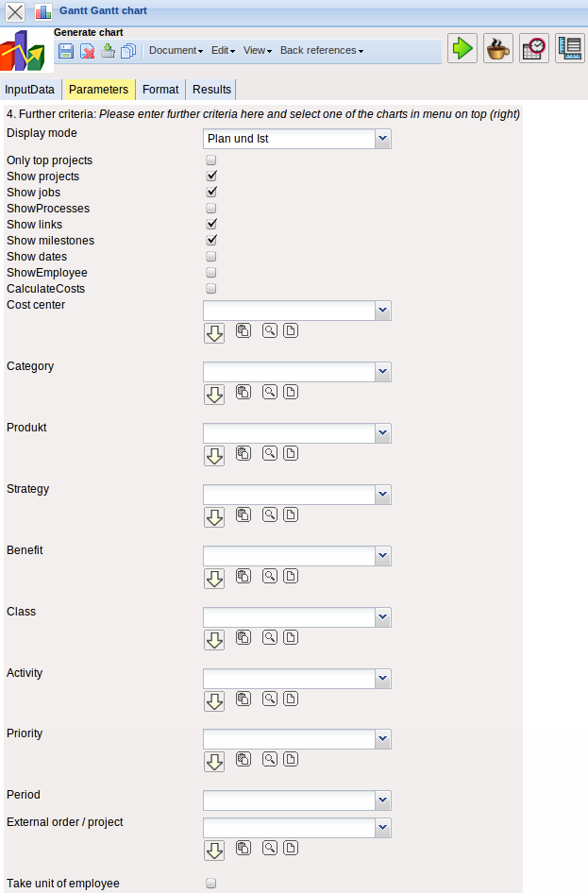
Task: Open the Document menu
Action: click(176, 51)
